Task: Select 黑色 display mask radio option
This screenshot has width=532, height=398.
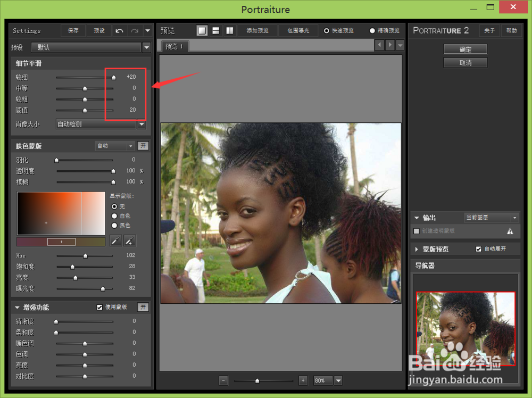Action: click(114, 225)
